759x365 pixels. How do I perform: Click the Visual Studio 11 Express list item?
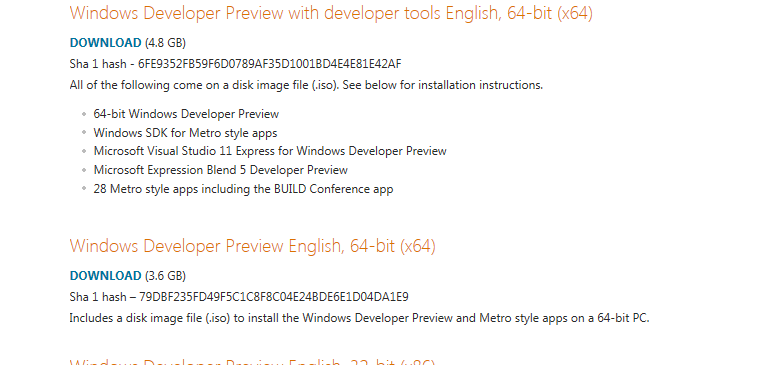pos(270,151)
